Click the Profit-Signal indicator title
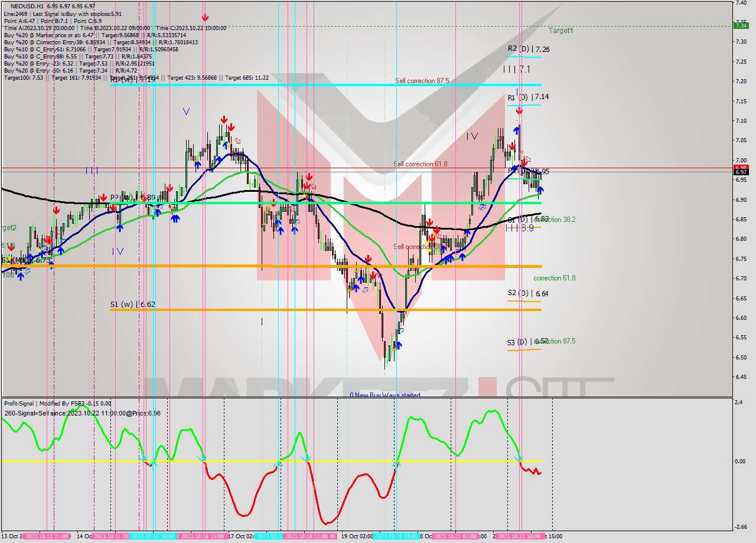 tap(57, 403)
